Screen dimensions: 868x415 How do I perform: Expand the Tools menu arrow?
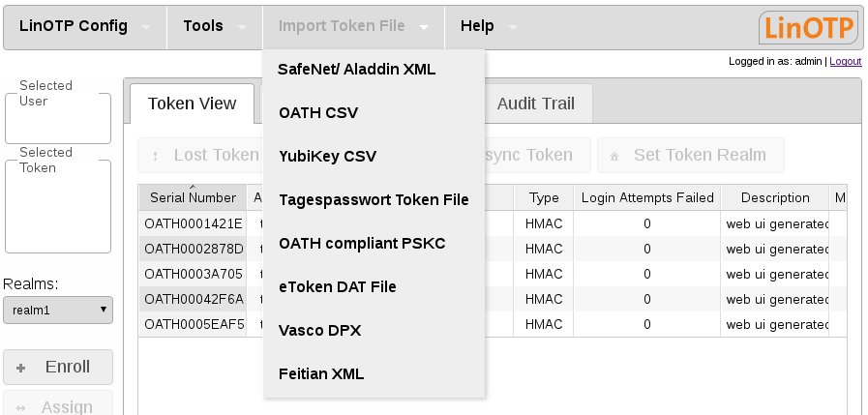[x=241, y=27]
